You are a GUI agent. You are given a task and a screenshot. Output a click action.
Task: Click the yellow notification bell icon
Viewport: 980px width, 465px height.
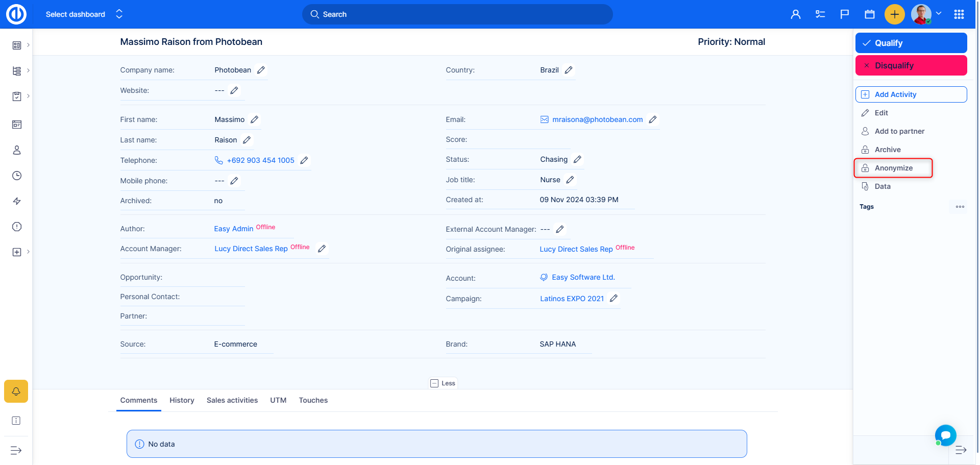[16, 391]
